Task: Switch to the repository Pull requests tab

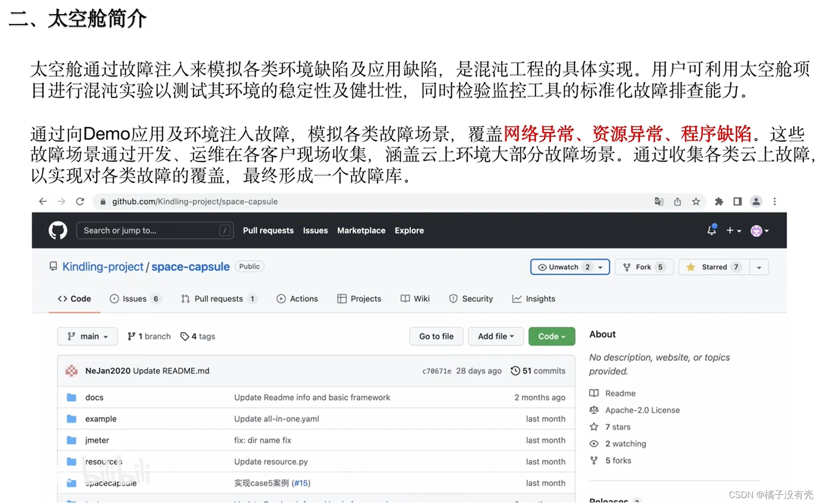Action: [219, 299]
